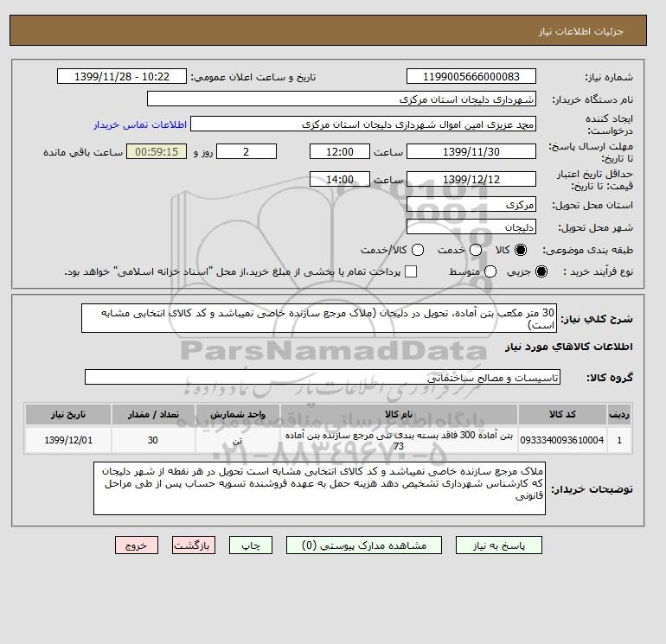Screen dimensions: 666x644
Task: Click the نام کالا column header
Action: point(399,414)
